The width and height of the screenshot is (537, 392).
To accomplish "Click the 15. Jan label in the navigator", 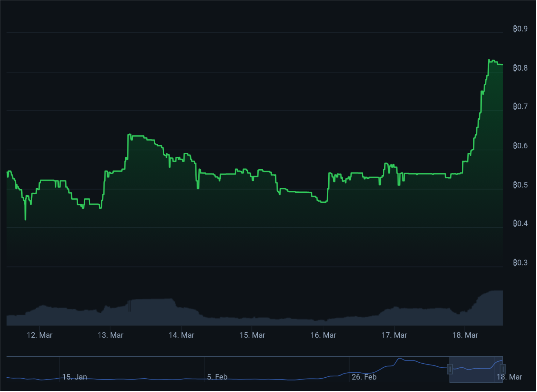I will pos(74,377).
